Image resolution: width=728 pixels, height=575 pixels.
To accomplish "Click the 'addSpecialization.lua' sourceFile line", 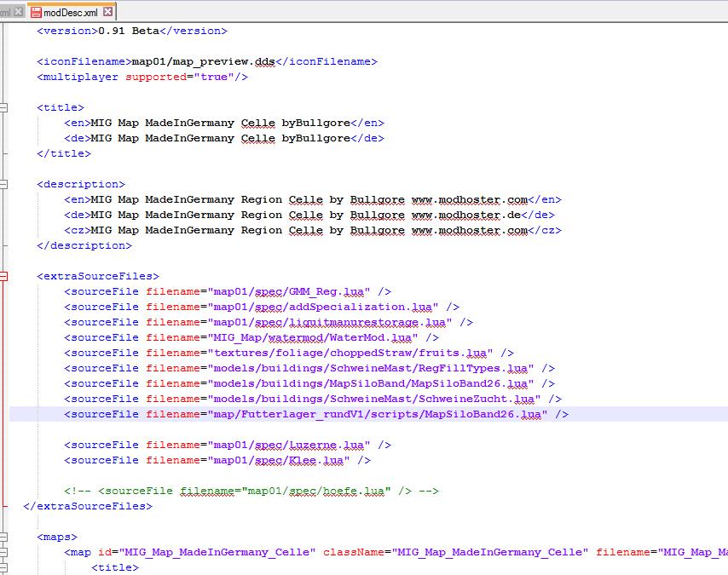I will [x=262, y=307].
